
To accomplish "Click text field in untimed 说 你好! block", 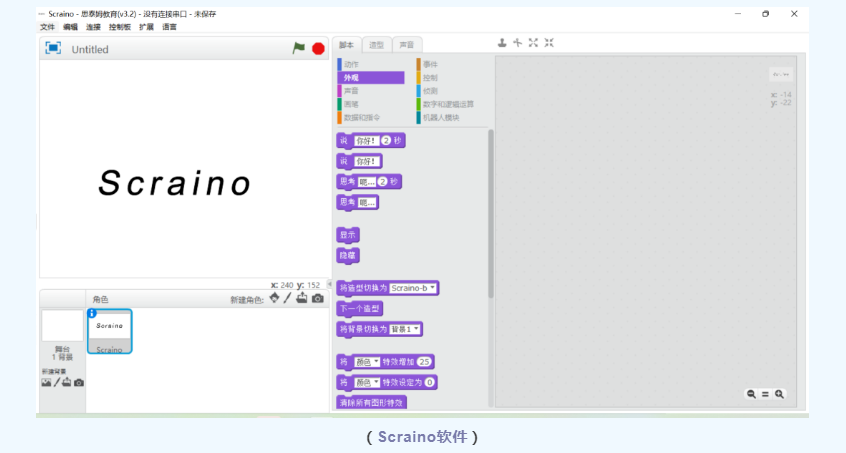I will point(367,161).
